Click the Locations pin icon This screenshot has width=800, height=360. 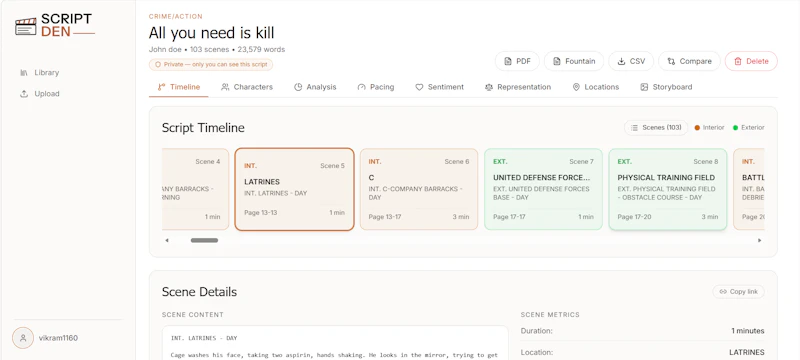point(576,87)
